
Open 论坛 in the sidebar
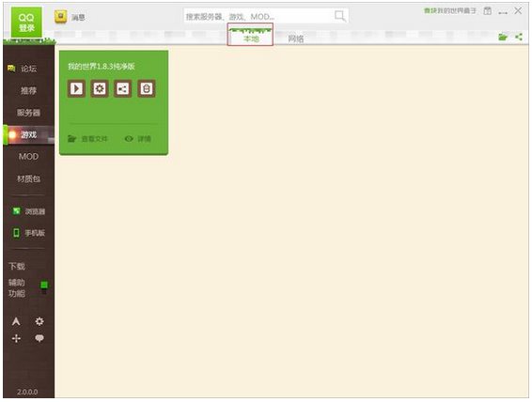pyautogui.click(x=28, y=69)
